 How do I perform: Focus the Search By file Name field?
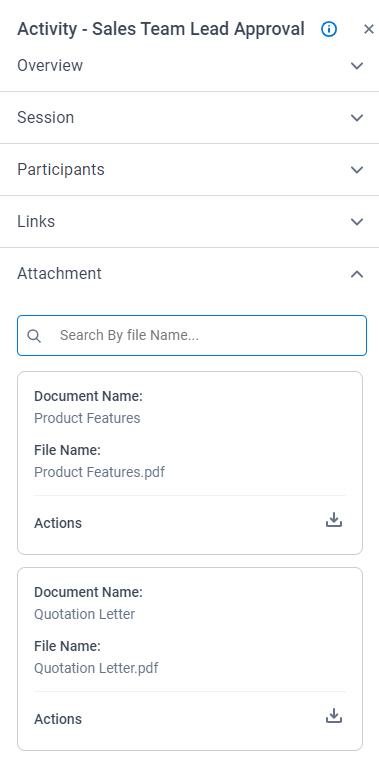[192, 336]
